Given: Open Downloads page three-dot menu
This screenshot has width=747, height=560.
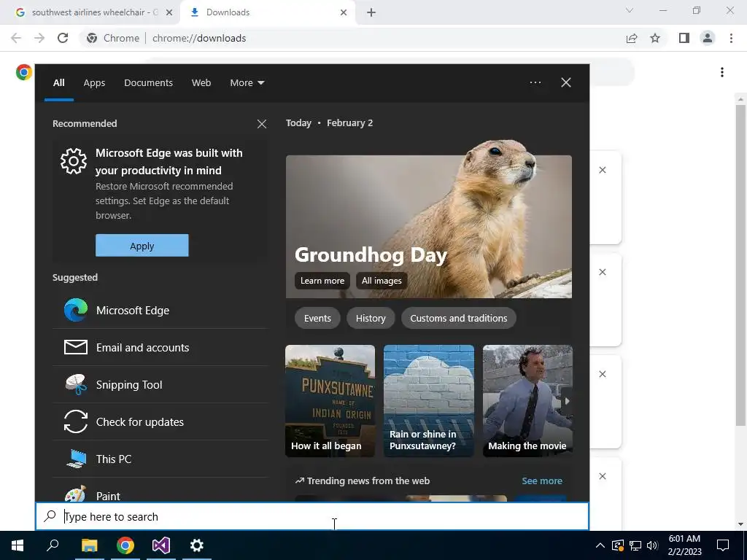Looking at the screenshot, I should pos(722,72).
